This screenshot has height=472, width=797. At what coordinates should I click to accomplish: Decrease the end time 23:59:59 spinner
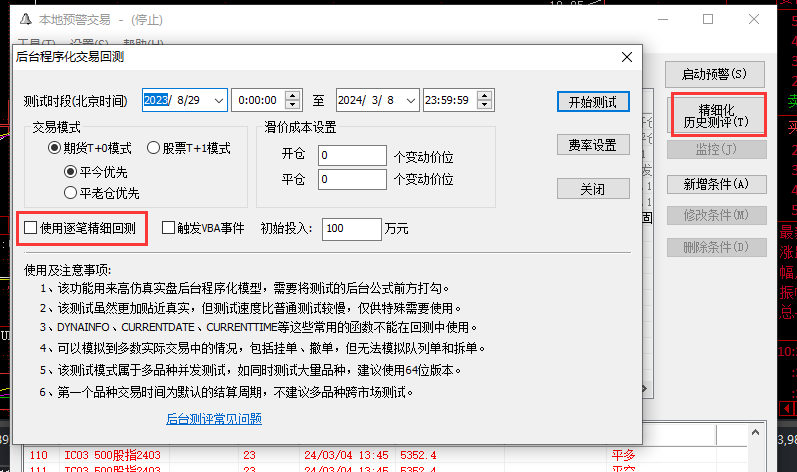(x=484, y=105)
